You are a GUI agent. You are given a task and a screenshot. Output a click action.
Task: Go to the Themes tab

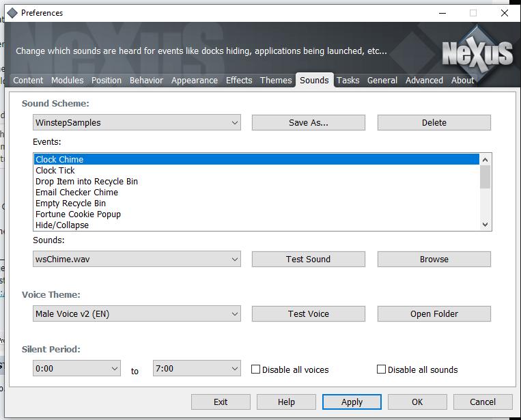(276, 81)
